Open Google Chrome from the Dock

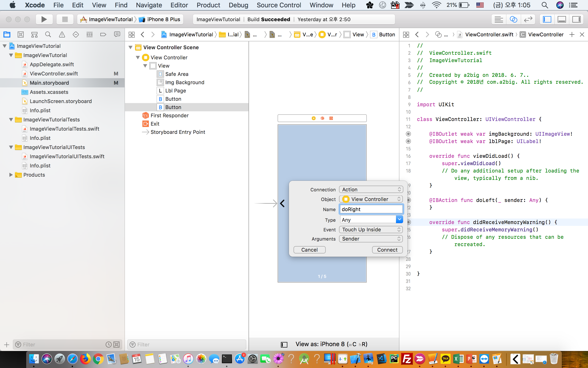click(98, 359)
